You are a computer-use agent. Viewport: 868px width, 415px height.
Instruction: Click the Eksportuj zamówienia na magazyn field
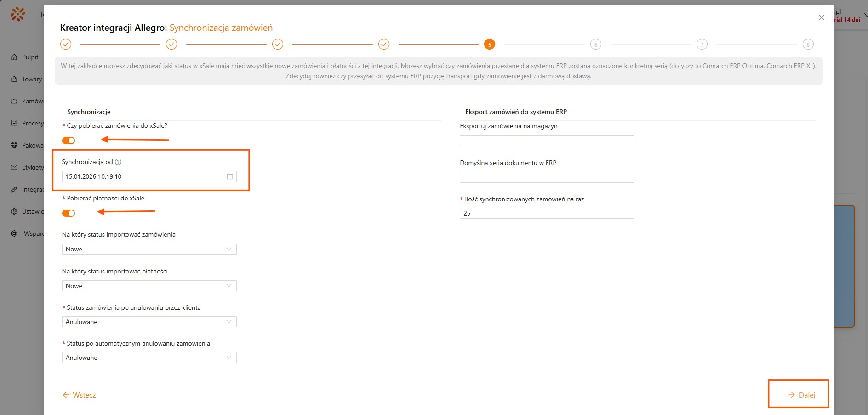(x=547, y=141)
